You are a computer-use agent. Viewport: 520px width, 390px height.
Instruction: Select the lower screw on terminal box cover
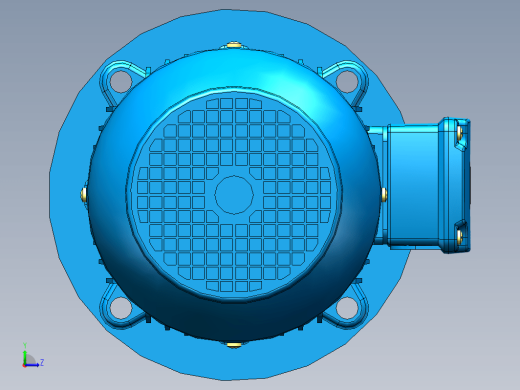(460, 237)
